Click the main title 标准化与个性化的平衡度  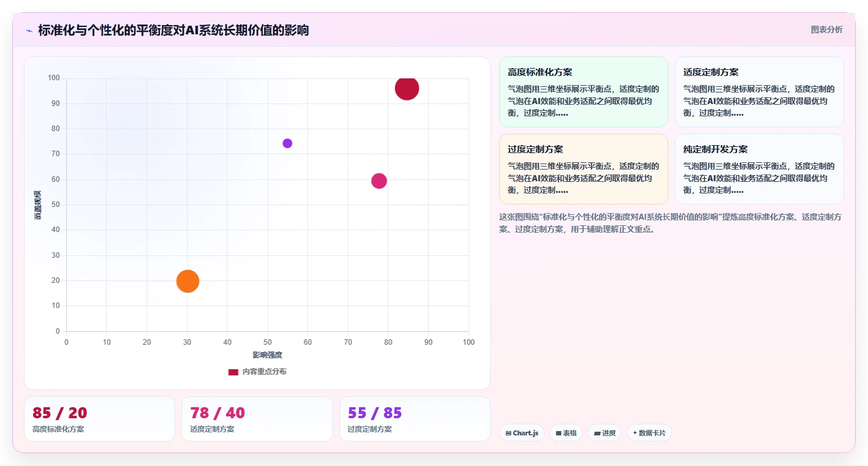coord(173,31)
